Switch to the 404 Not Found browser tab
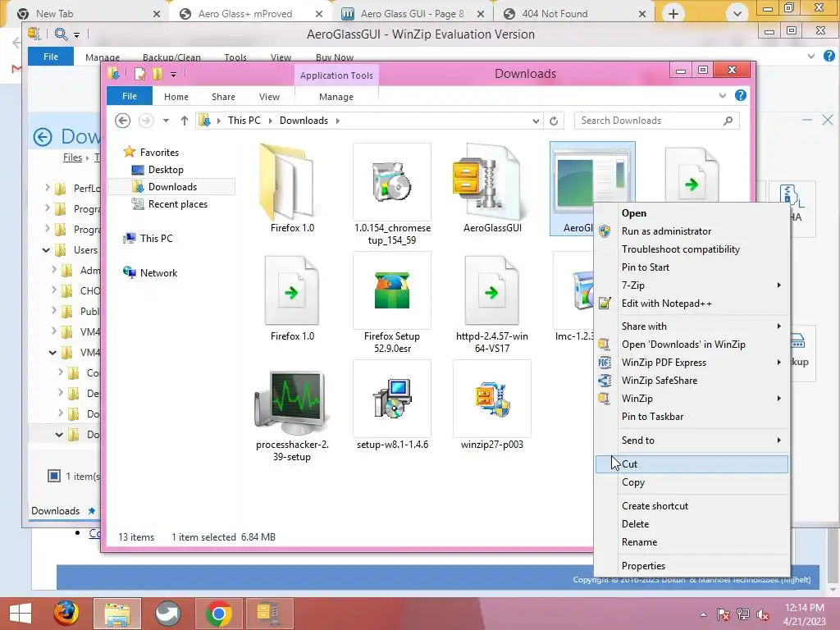The height and width of the screenshot is (630, 840). tap(555, 14)
